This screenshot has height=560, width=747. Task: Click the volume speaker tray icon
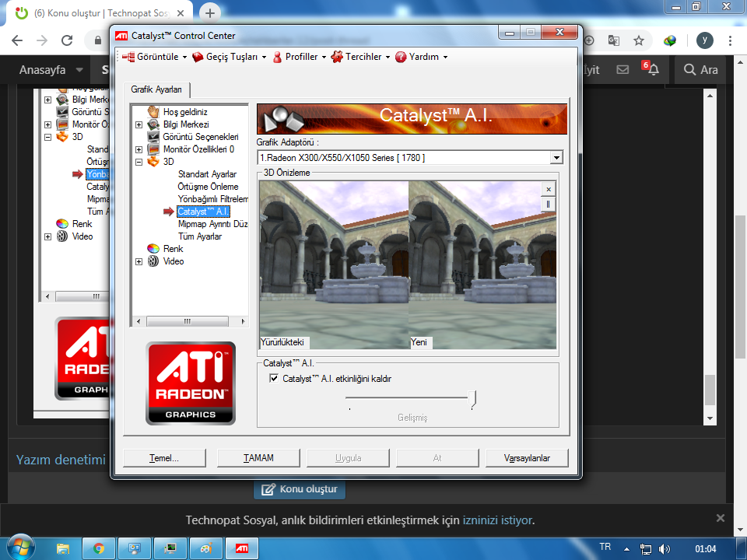click(664, 549)
